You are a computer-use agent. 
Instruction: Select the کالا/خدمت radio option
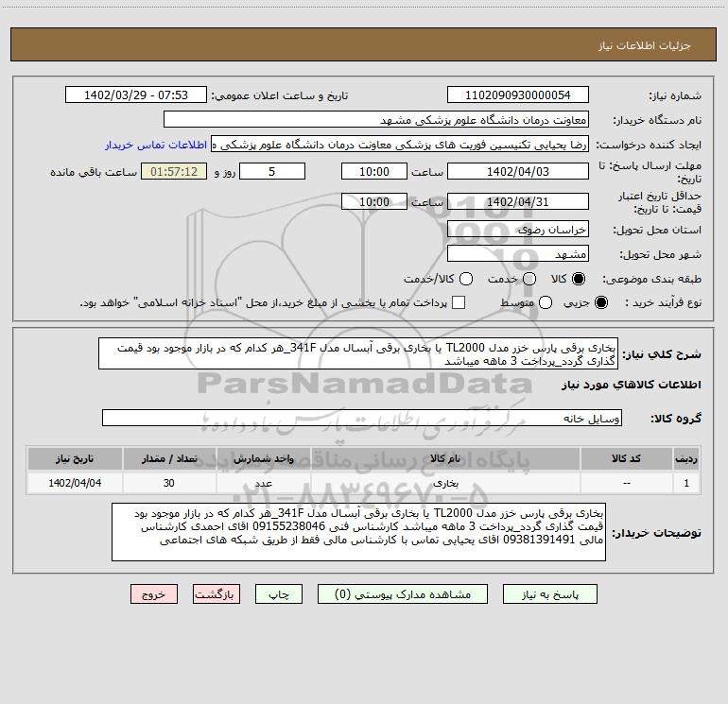pos(466,279)
